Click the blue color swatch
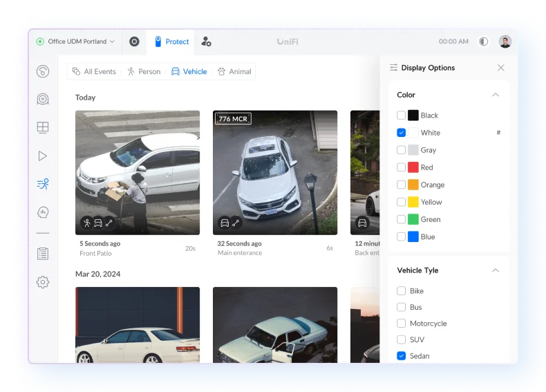The height and width of the screenshot is (392, 546). coord(413,236)
